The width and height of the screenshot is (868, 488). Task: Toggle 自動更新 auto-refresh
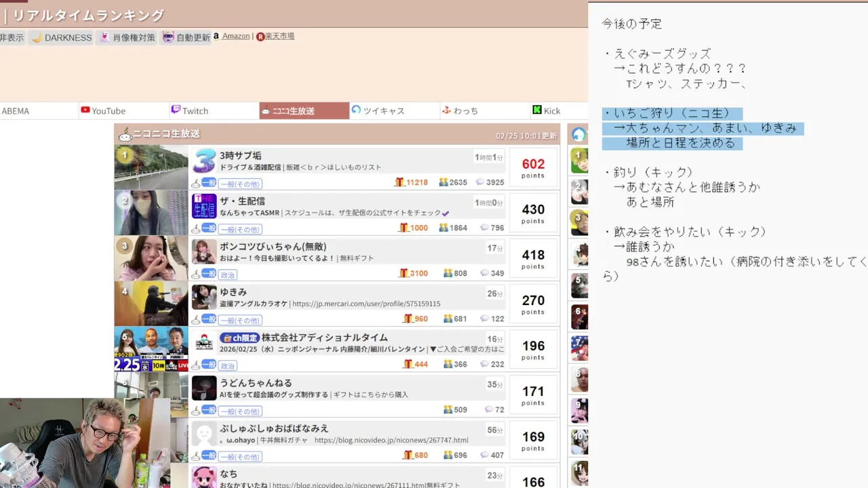pyautogui.click(x=186, y=37)
